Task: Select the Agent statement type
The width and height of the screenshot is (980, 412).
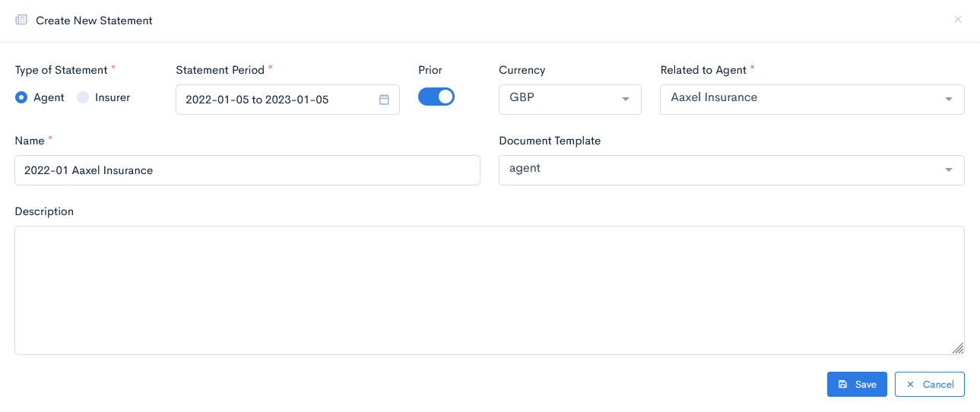Action: [21, 97]
